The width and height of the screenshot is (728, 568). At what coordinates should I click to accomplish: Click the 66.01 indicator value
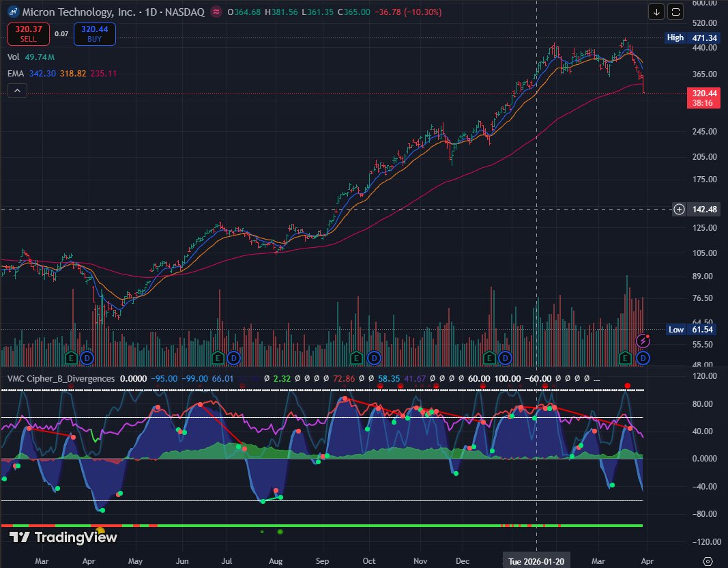pyautogui.click(x=222, y=378)
